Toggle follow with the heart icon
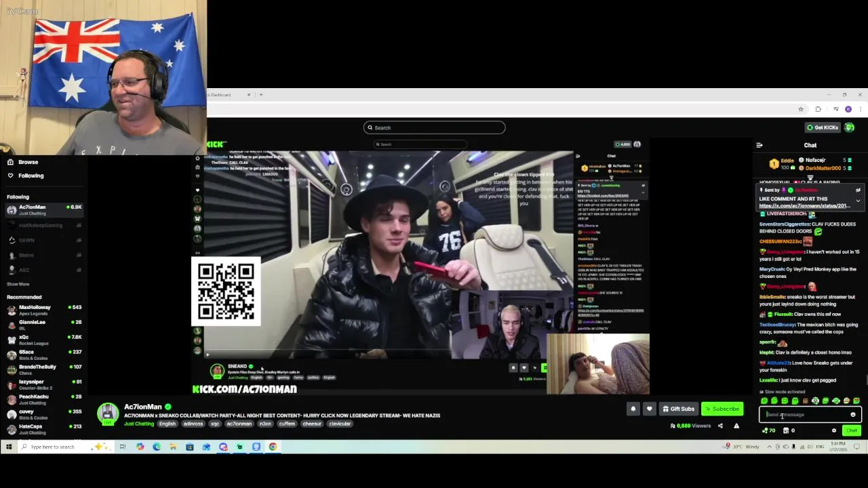This screenshot has height=488, width=868. pos(649,409)
